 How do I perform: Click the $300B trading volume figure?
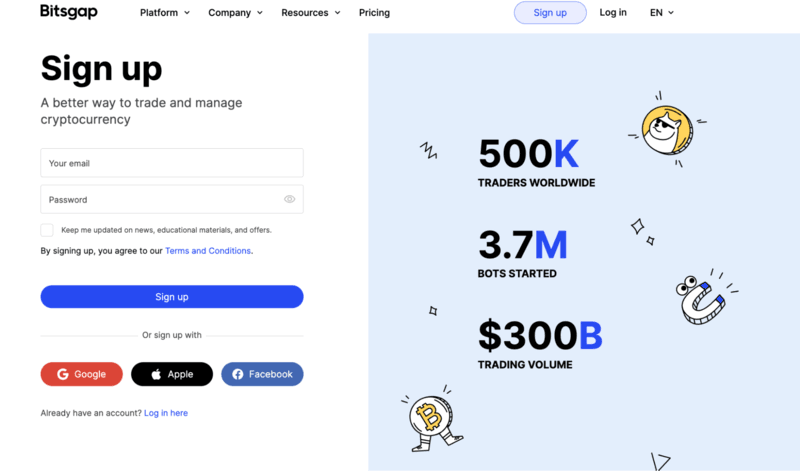pyautogui.click(x=540, y=335)
